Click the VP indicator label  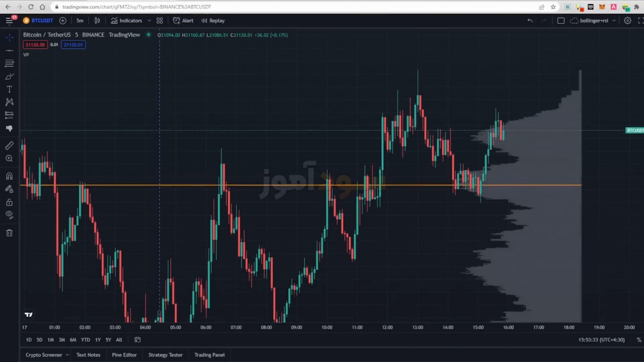[26, 55]
